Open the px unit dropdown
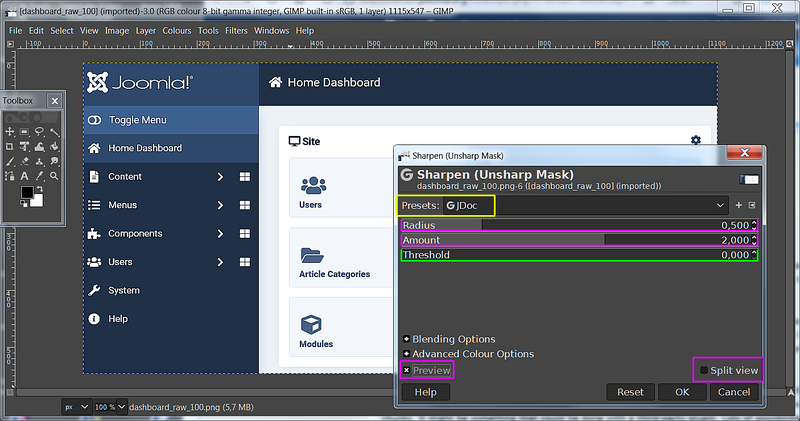This screenshot has width=800, height=421. coord(77,407)
